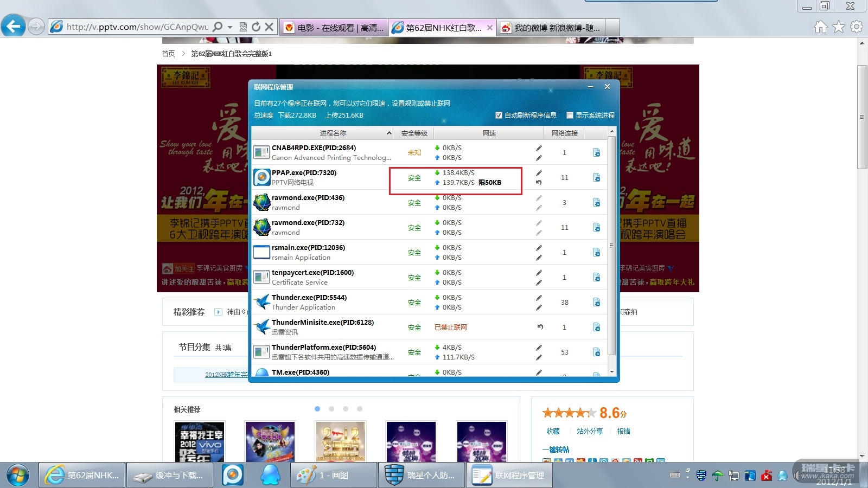Screen dimensions: 868x488
Task: Click the search magnifier in address bar
Action: pos(218,27)
